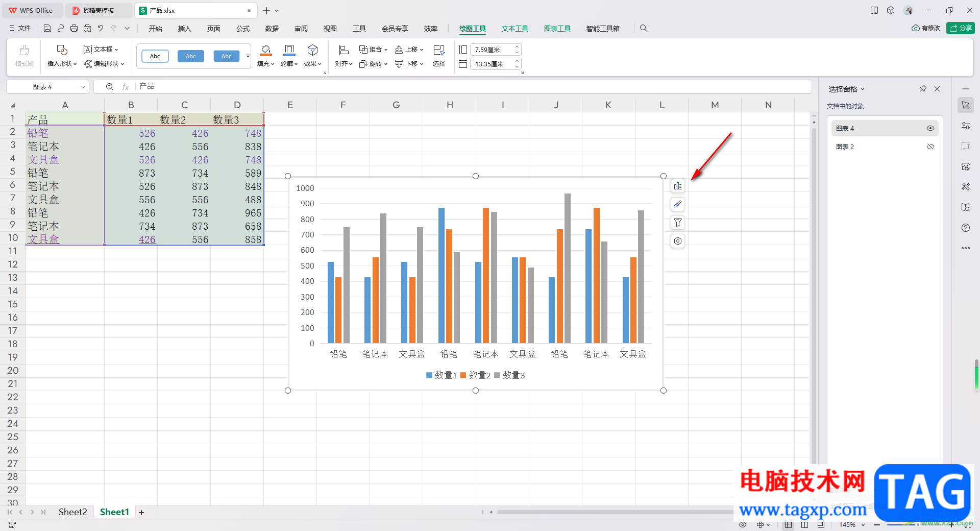This screenshot has width=980, height=531.
Task: Click the green 分享 (Share) button
Action: (x=961, y=28)
